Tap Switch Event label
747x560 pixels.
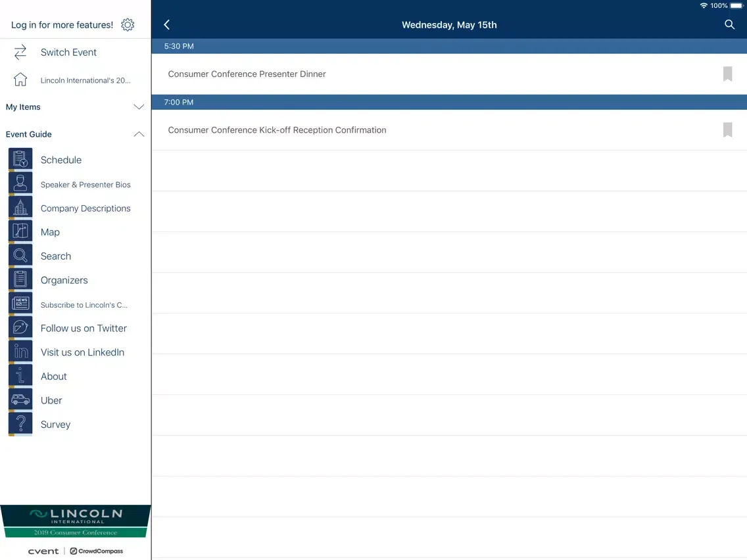[x=68, y=53]
